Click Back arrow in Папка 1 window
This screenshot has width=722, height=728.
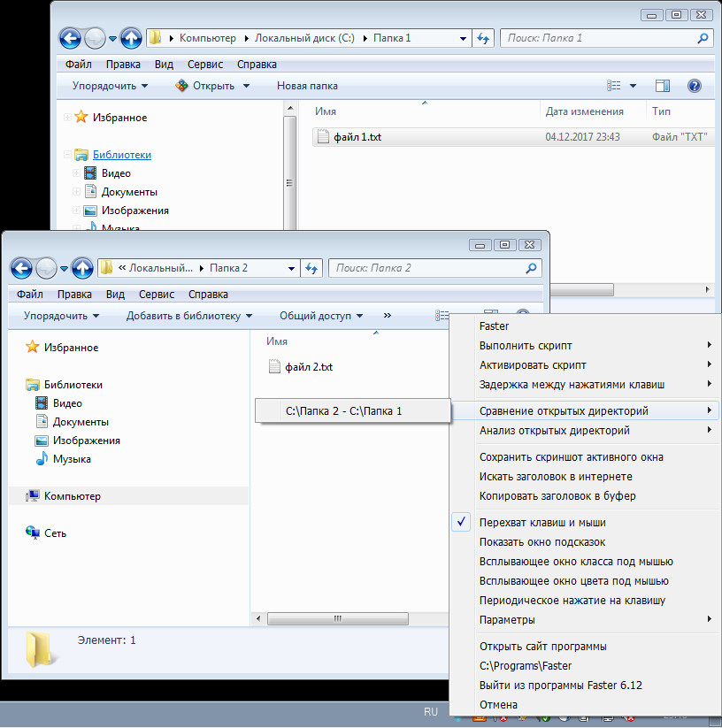pos(70,38)
